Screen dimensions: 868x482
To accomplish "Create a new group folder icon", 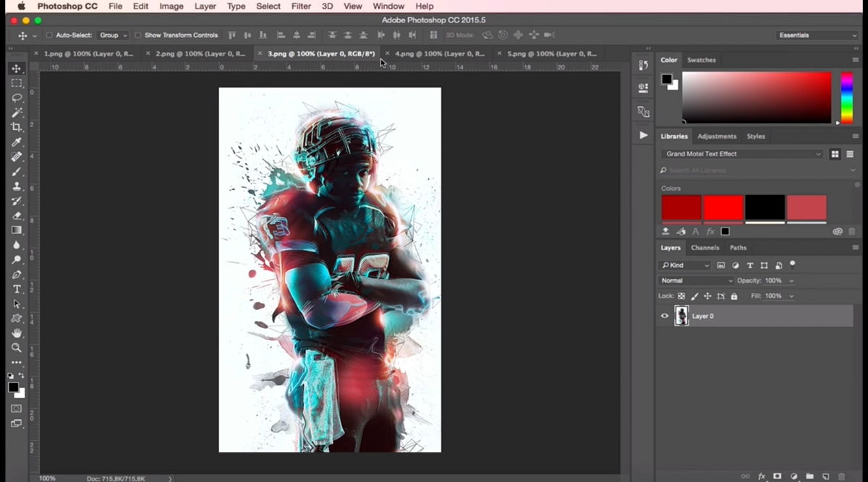I will (x=809, y=476).
